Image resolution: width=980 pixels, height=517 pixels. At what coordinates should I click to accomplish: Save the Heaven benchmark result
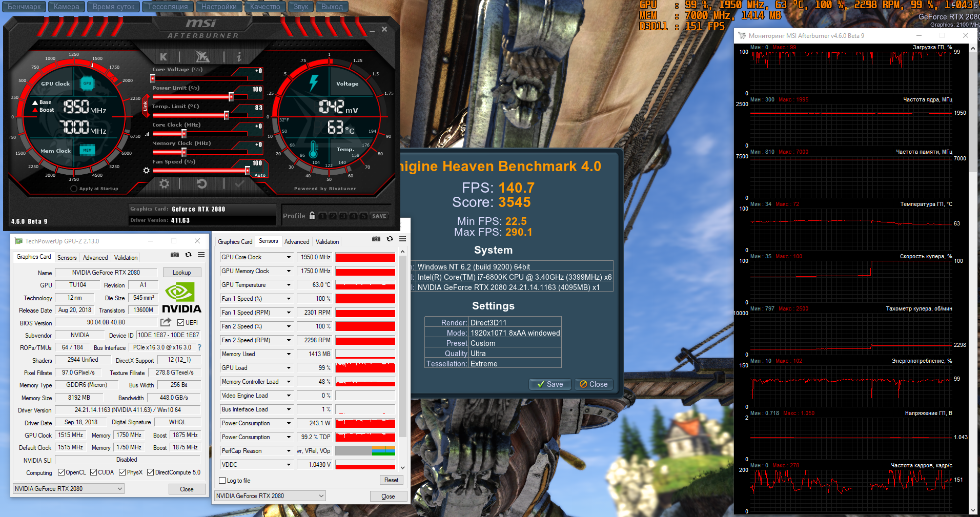(550, 384)
